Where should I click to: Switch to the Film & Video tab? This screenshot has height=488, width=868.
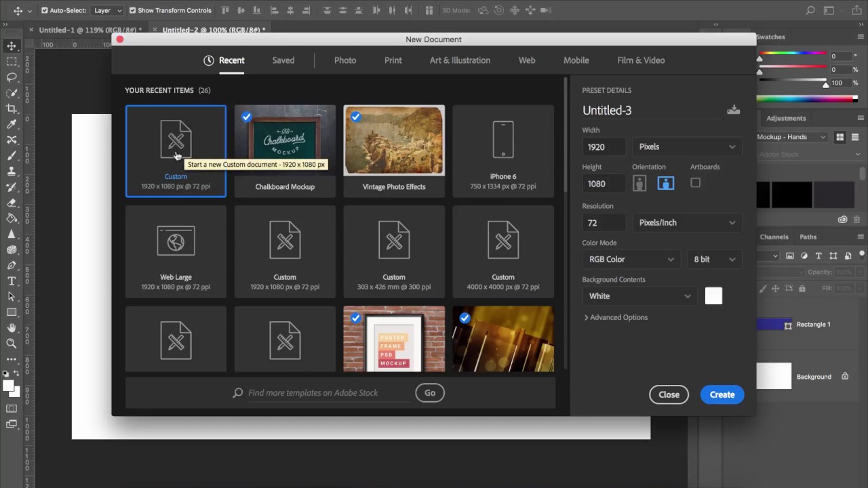click(x=641, y=60)
